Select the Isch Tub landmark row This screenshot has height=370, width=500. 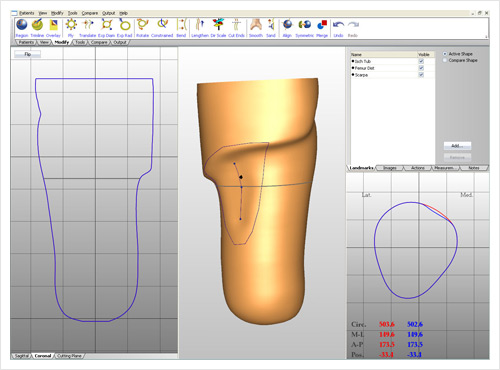[392, 61]
